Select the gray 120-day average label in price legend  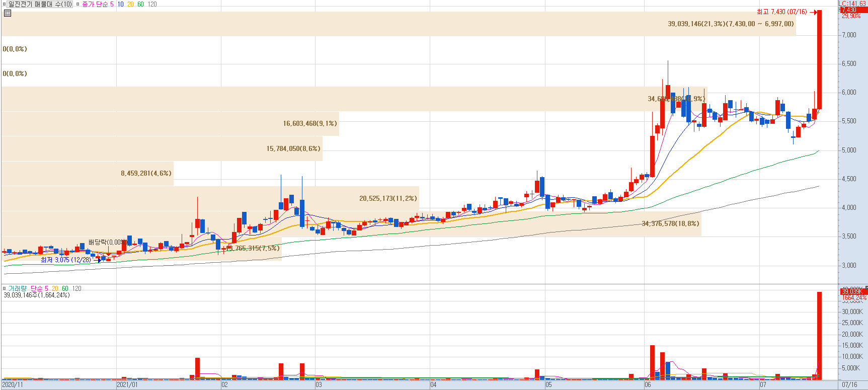pyautogui.click(x=152, y=4)
